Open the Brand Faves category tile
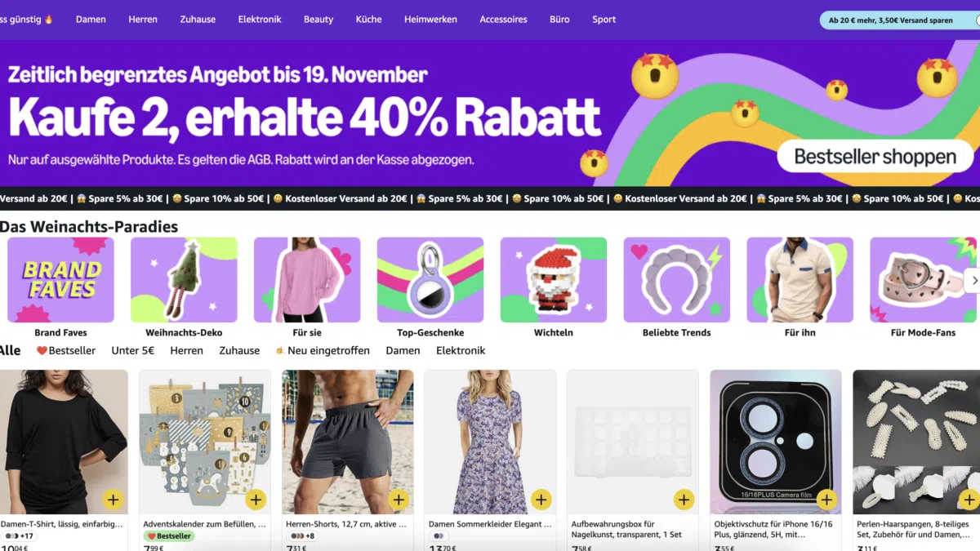This screenshot has height=551, width=980. pos(60,287)
